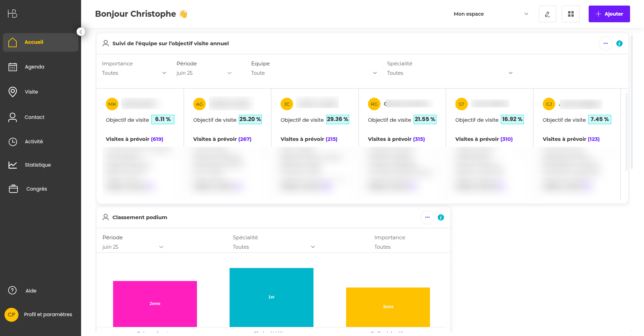Image resolution: width=644 pixels, height=336 pixels.
Task: Collapse the sidebar with the arrow button
Action: pyautogui.click(x=81, y=32)
